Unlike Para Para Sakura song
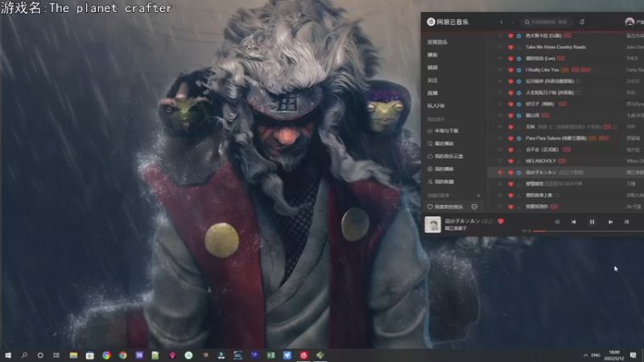 (x=510, y=138)
